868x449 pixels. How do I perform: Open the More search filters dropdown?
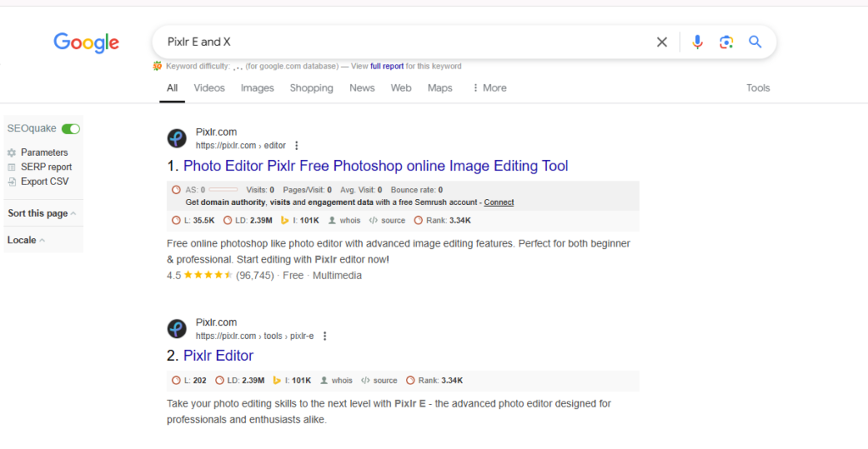[489, 88]
